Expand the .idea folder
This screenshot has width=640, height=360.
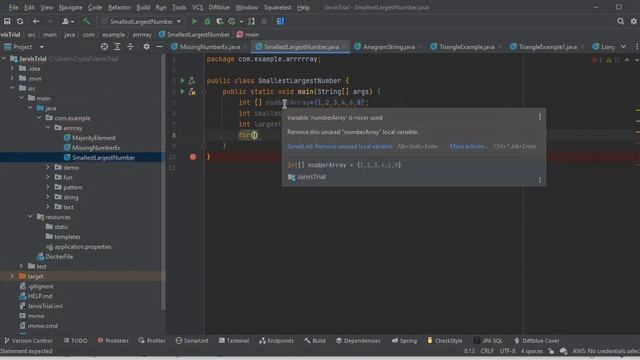point(13,69)
